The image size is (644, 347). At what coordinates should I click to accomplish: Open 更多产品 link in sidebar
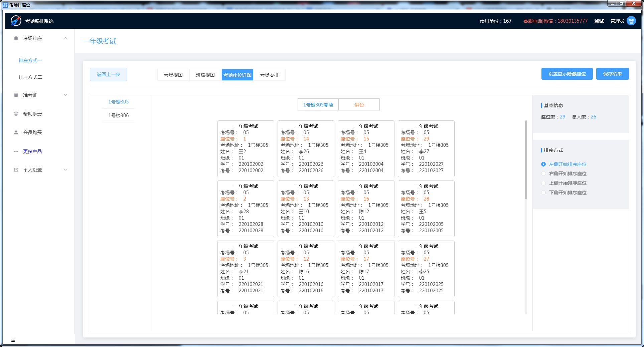pyautogui.click(x=32, y=151)
